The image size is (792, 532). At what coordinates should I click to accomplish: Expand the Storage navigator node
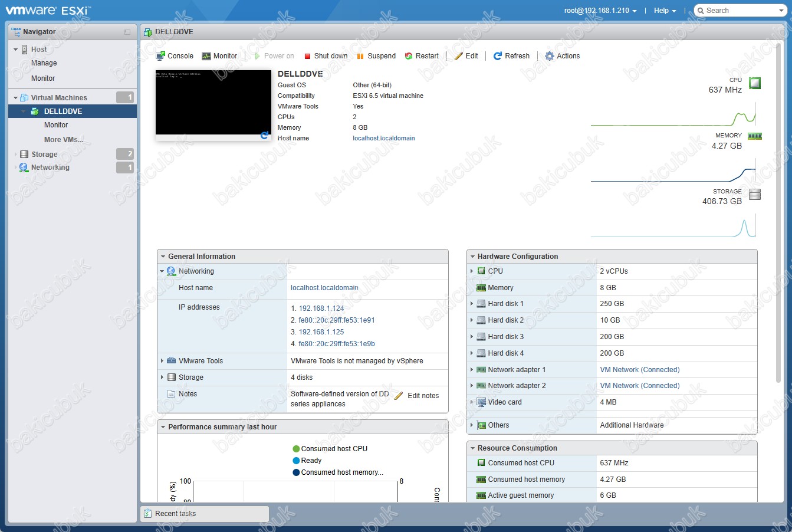pos(15,154)
